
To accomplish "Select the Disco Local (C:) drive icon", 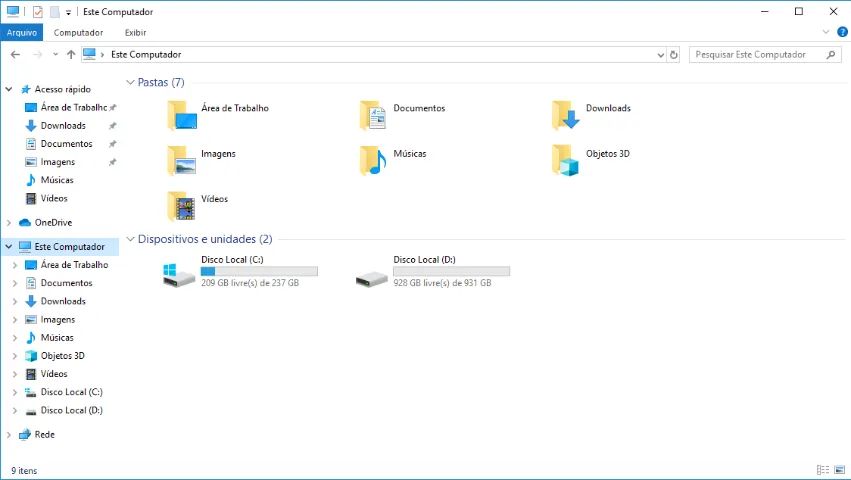I will [x=180, y=275].
